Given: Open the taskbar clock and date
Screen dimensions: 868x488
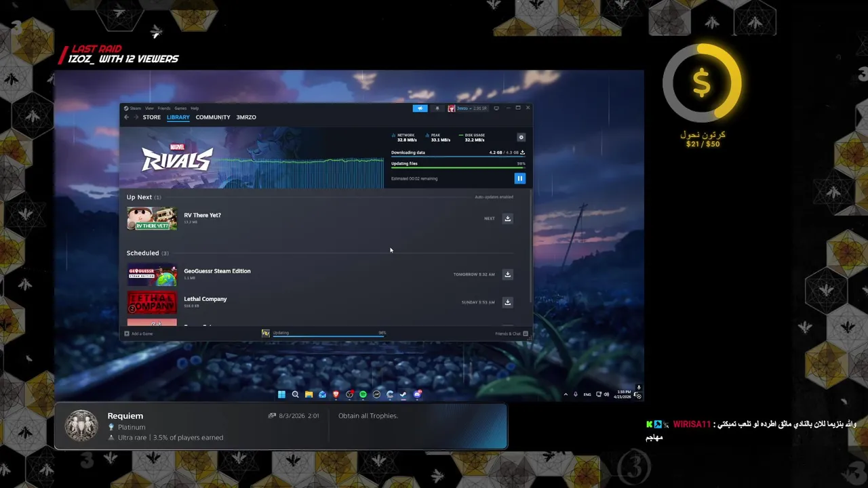Looking at the screenshot, I should tap(623, 394).
